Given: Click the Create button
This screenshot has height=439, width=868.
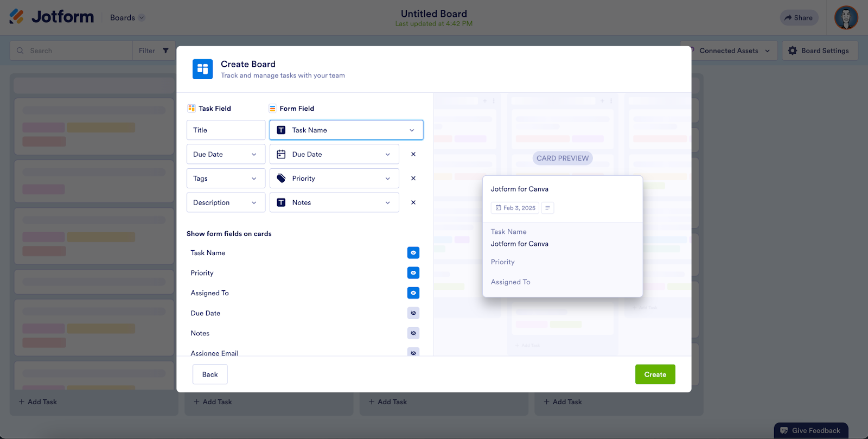Looking at the screenshot, I should [x=655, y=374].
